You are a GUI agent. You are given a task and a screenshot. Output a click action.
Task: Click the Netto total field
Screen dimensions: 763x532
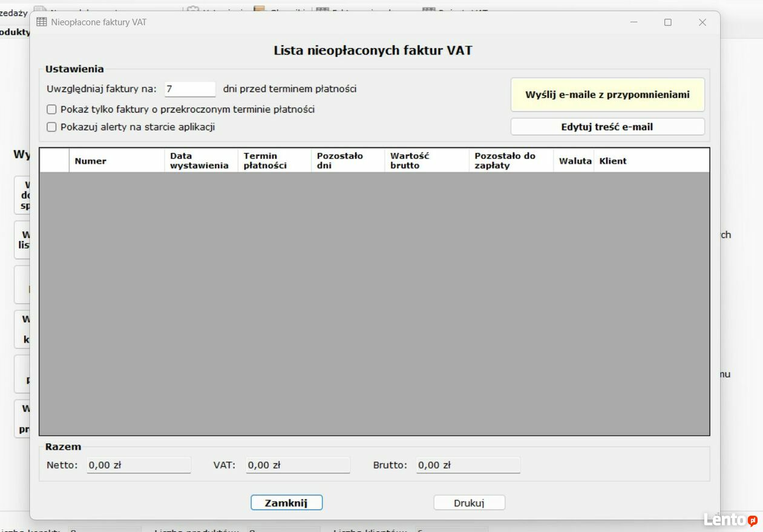[139, 465]
